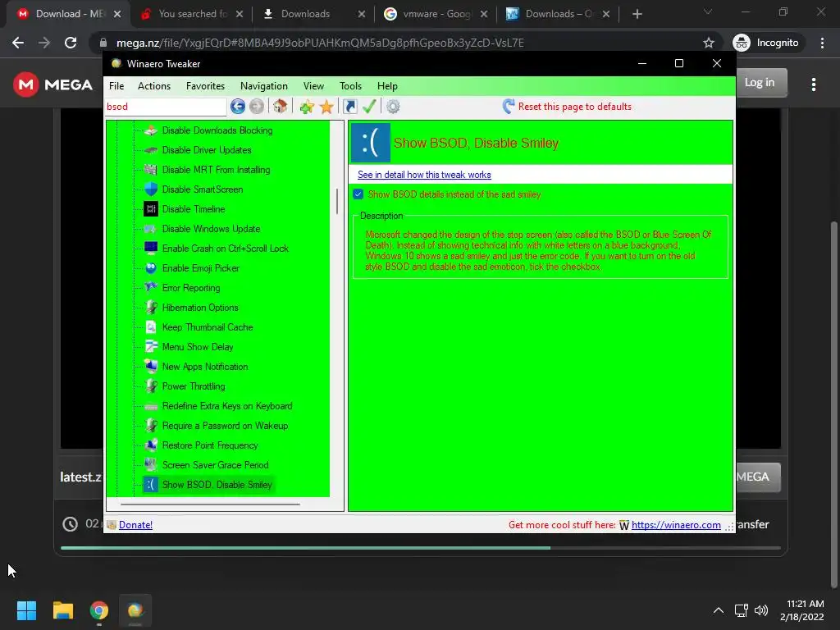The height and width of the screenshot is (630, 840).
Task: Bookmark this page with the star icon
Action: pyautogui.click(x=709, y=43)
